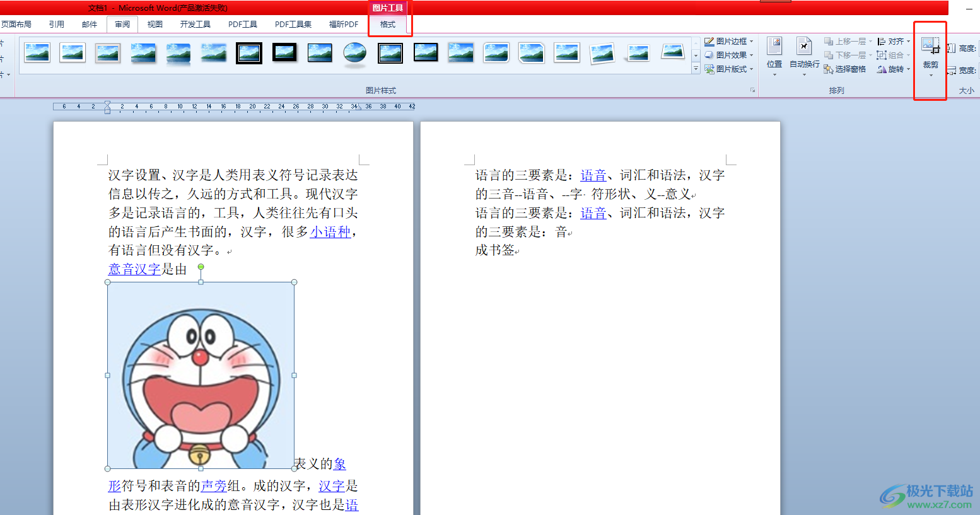980x515 pixels.
Task: Click the 成书签 text on right page
Action: (495, 250)
